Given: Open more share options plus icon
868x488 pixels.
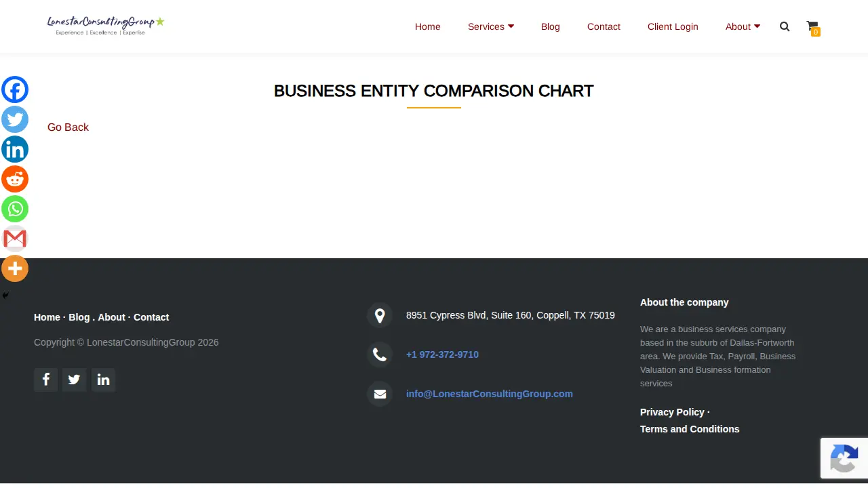Looking at the screenshot, I should 15,268.
